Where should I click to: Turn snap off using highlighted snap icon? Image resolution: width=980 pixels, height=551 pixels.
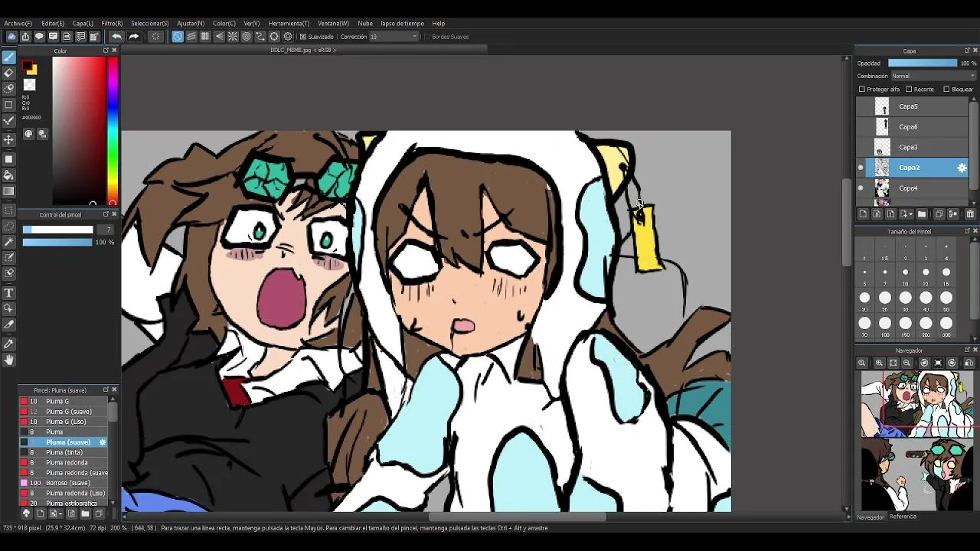pos(178,36)
